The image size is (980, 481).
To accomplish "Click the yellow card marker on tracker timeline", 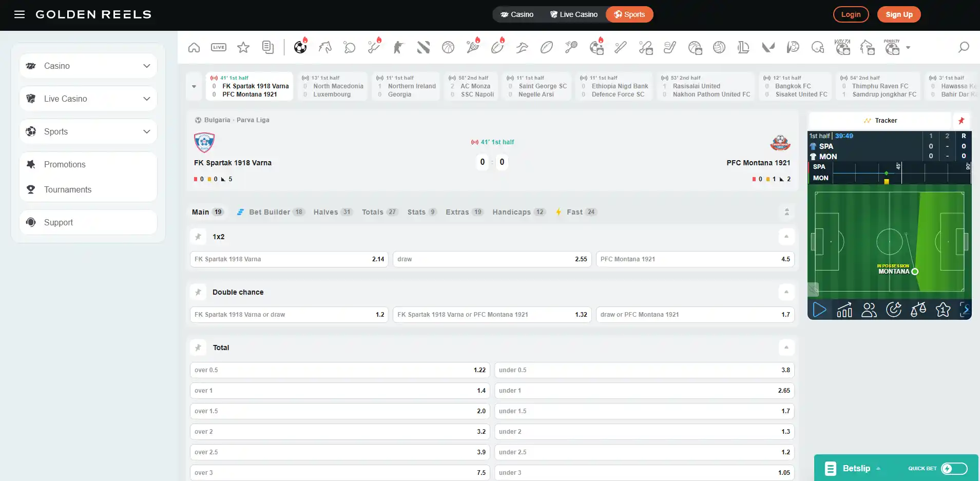I will pyautogui.click(x=887, y=181).
